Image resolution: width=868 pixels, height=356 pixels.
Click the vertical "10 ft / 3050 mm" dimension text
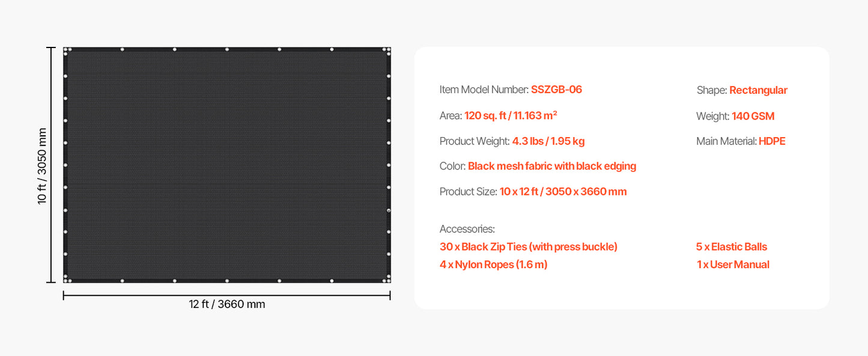coord(42,165)
